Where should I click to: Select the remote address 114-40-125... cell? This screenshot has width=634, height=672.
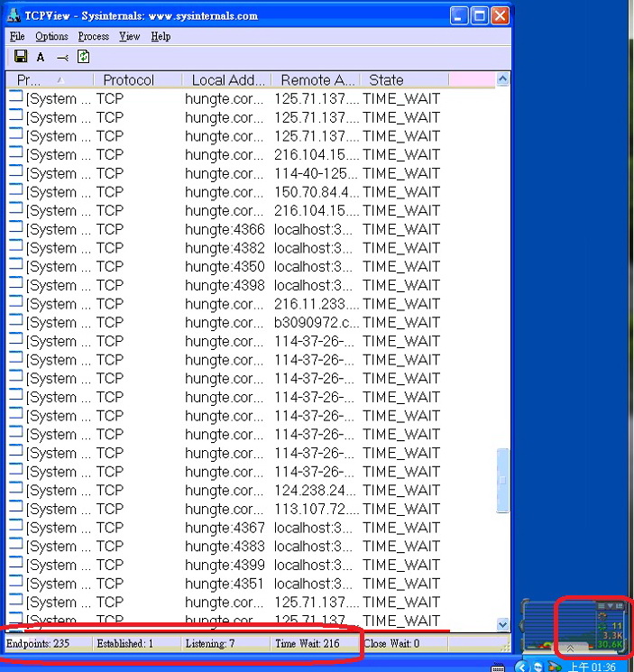click(316, 173)
